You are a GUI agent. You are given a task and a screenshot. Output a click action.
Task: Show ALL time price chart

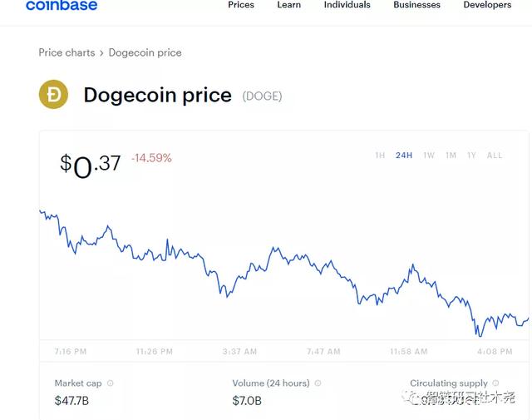[495, 156]
